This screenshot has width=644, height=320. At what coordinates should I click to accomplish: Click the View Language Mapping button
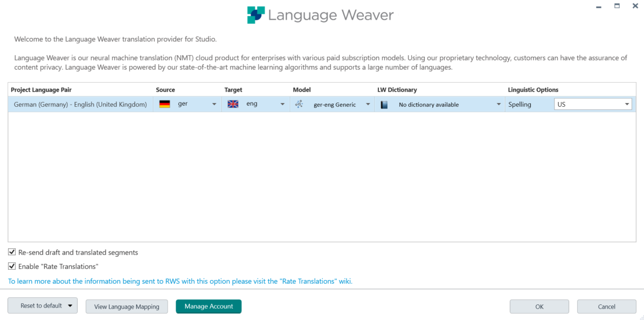point(127,307)
